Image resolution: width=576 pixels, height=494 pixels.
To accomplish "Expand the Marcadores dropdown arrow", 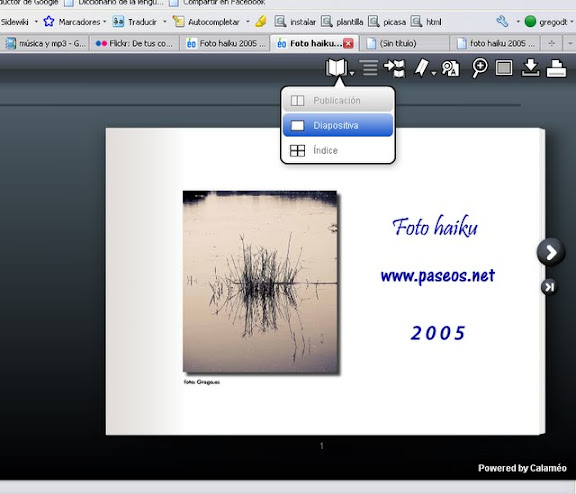I will point(105,22).
